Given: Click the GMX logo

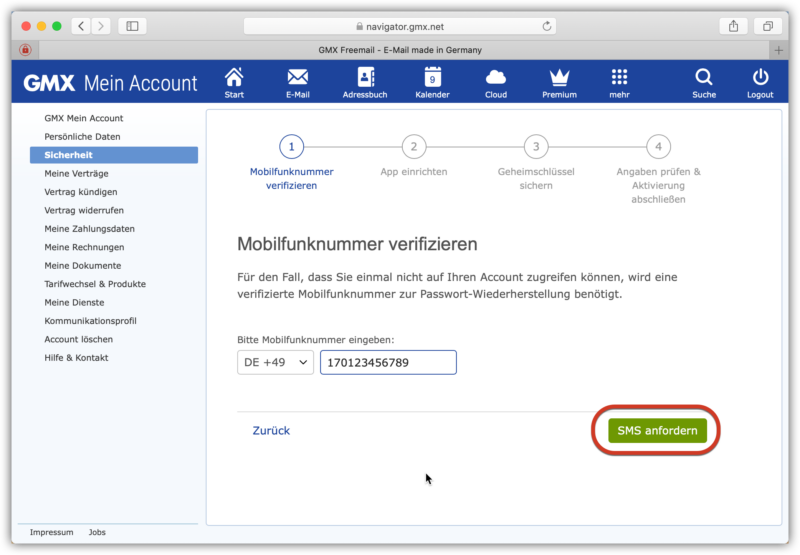Looking at the screenshot, I should point(49,83).
